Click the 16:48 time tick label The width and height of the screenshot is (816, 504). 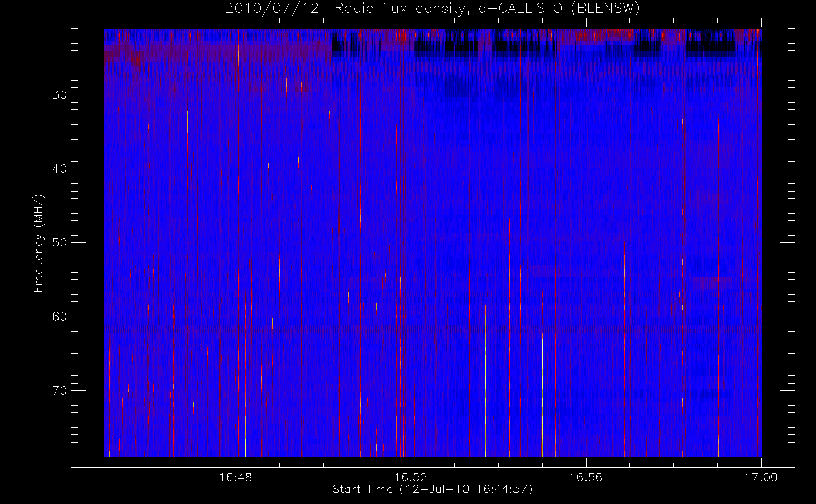pyautogui.click(x=236, y=477)
